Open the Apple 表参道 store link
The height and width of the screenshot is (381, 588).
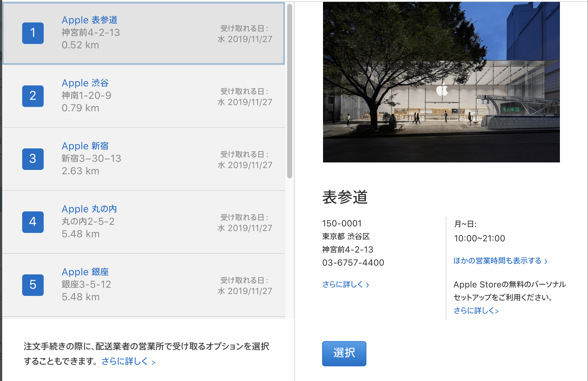[x=89, y=20]
